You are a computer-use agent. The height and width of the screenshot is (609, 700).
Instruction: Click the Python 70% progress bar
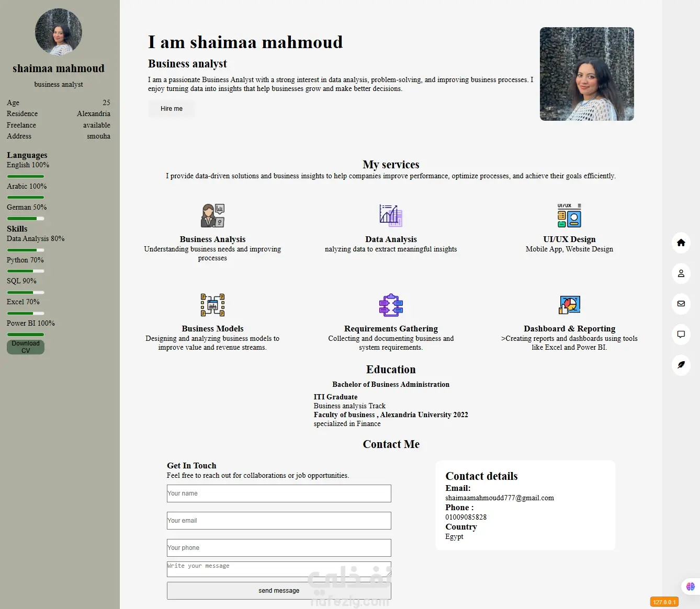pyautogui.click(x=26, y=271)
